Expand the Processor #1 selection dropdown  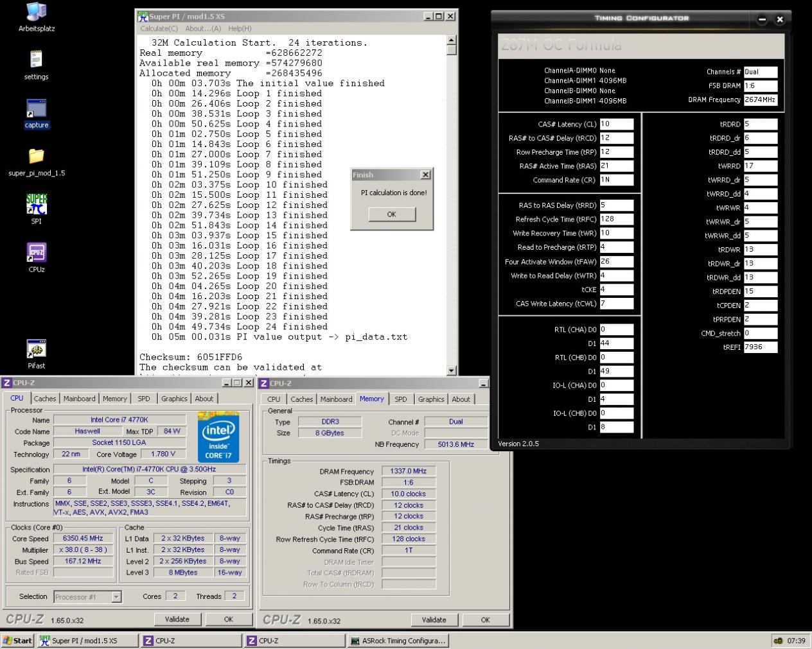(116, 597)
